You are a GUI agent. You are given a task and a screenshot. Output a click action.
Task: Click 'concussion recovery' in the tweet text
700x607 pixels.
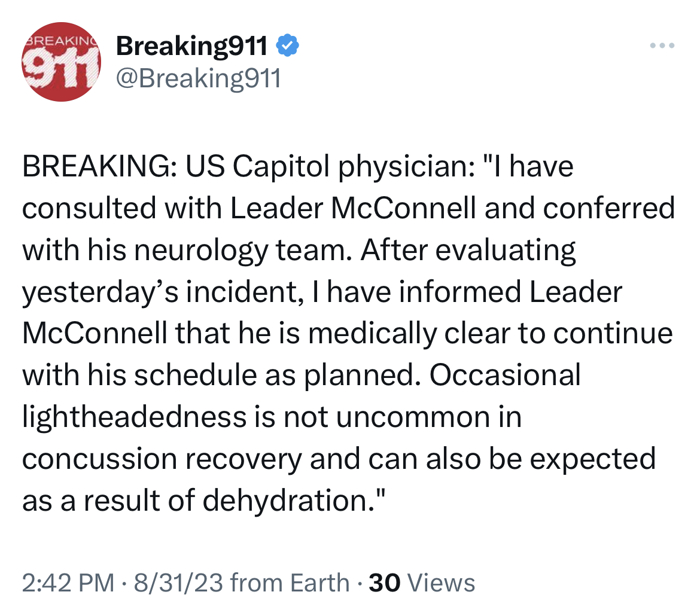[162, 460]
